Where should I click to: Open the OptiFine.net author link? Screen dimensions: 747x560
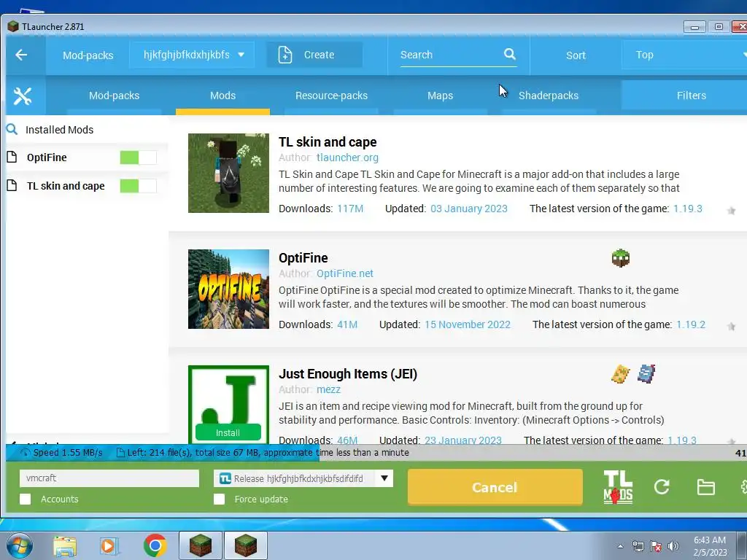pos(344,273)
